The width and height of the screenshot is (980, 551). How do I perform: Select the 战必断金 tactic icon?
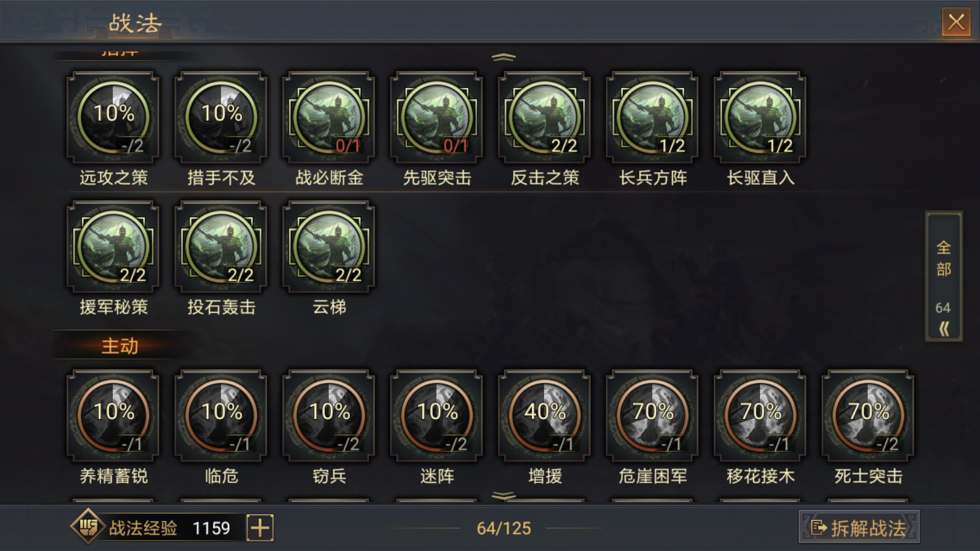click(329, 117)
